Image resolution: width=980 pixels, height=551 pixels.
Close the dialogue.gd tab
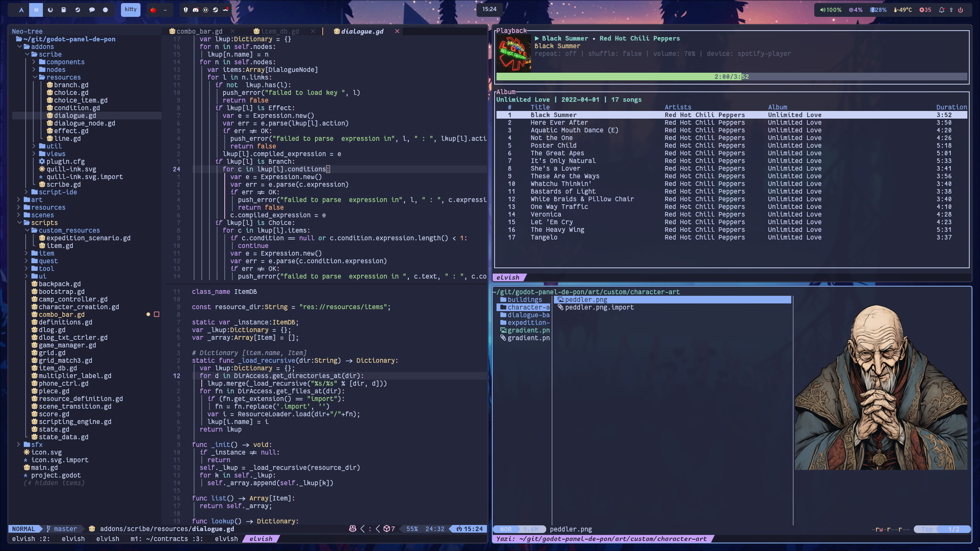point(397,31)
